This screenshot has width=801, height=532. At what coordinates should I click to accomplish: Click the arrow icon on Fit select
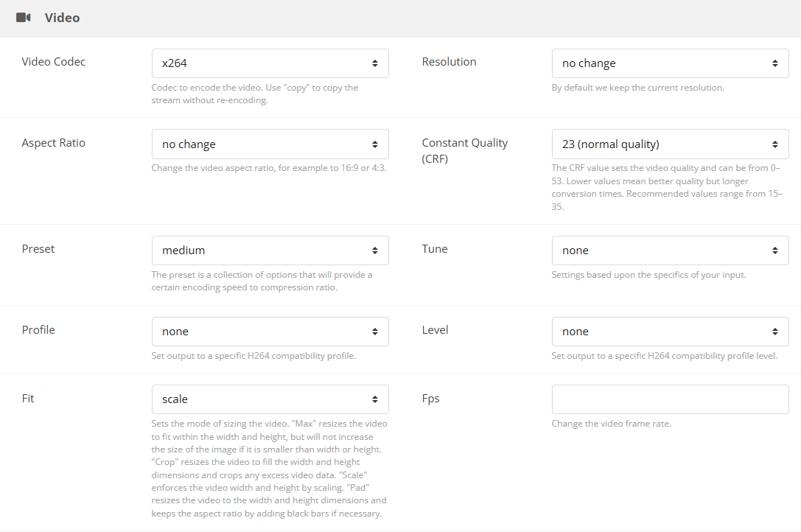click(375, 399)
